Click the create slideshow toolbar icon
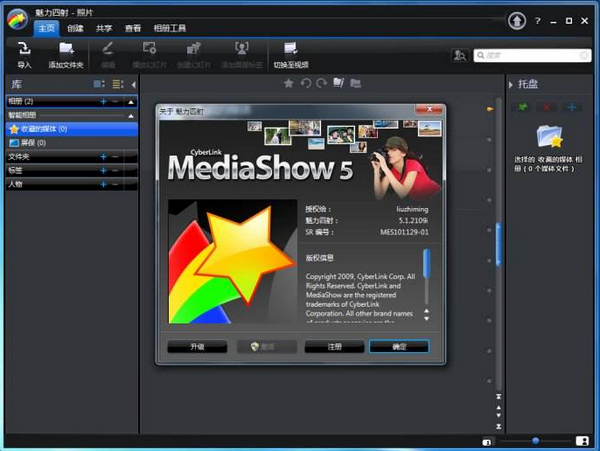Image resolution: width=600 pixels, height=451 pixels. pos(194,49)
